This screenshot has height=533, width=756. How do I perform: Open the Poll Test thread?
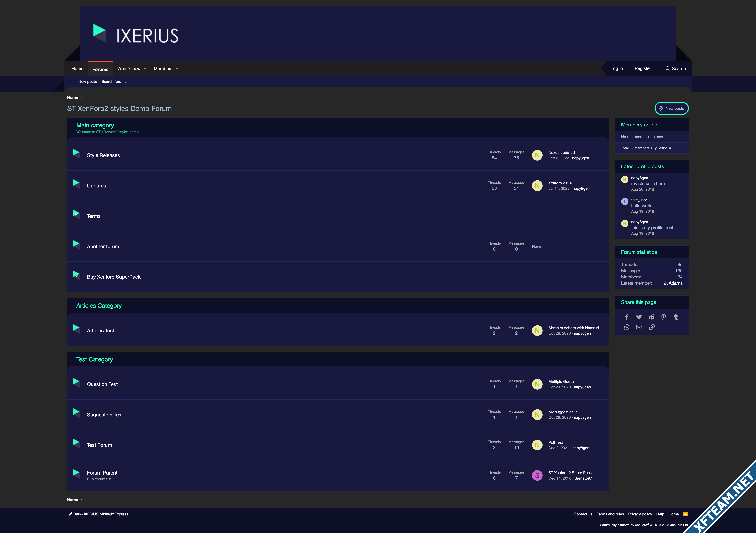pos(555,442)
